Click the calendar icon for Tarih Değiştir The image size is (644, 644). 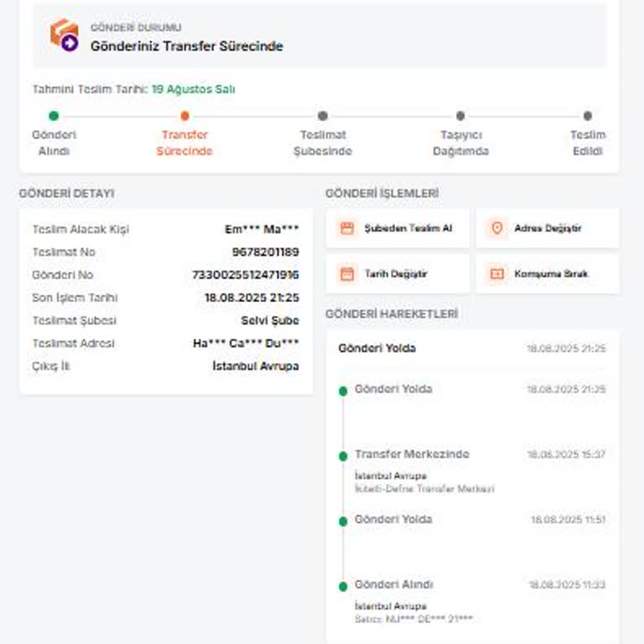[346, 273]
